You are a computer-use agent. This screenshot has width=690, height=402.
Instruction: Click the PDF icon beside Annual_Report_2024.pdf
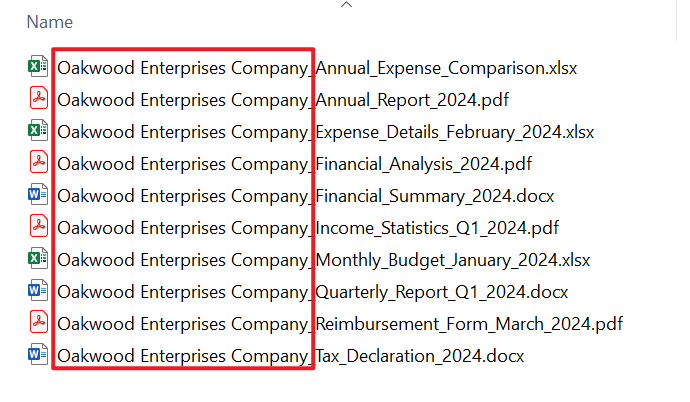point(37,100)
